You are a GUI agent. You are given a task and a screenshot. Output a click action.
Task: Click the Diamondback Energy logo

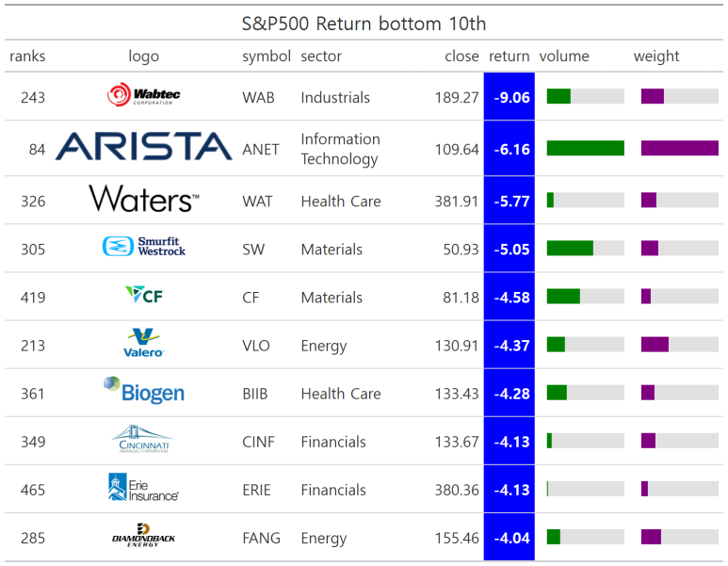click(143, 535)
